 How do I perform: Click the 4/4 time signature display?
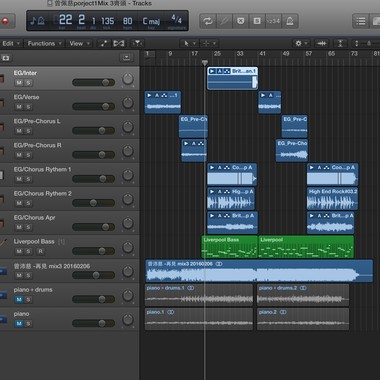[x=176, y=19]
